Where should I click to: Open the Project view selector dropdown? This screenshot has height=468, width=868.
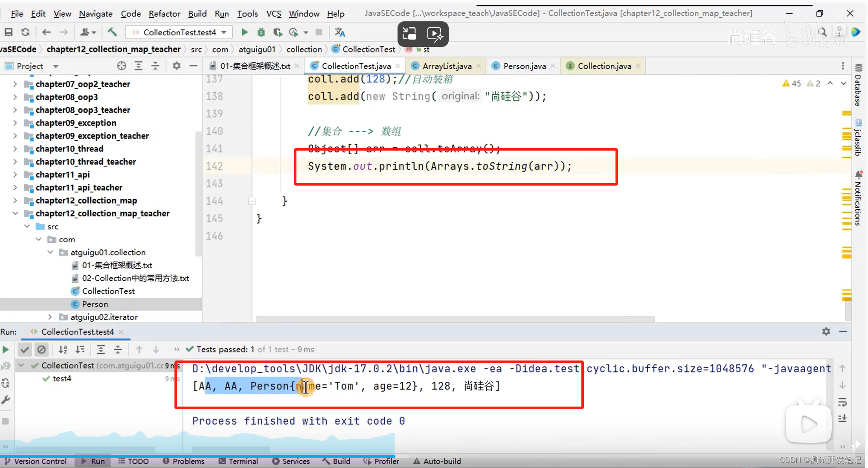coord(55,66)
